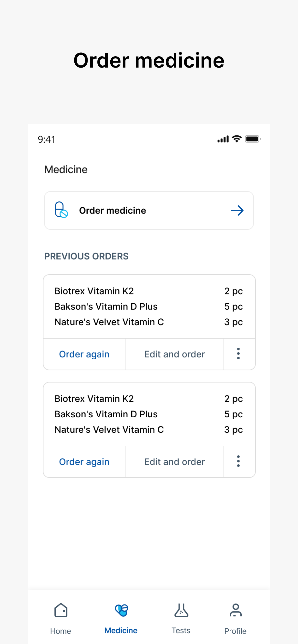Select the Medicine heart-pill icon in bottom bar
The width and height of the screenshot is (298, 644).
pyautogui.click(x=121, y=610)
